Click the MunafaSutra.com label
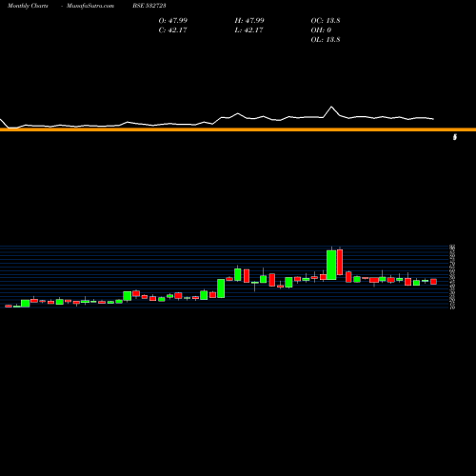This screenshot has width=476, height=476. click(x=90, y=6)
